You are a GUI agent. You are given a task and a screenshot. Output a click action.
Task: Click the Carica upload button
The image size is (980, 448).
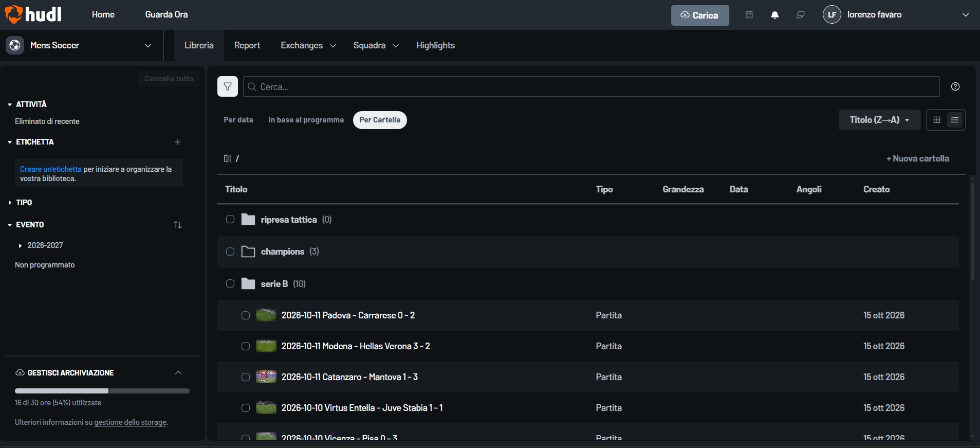point(700,15)
